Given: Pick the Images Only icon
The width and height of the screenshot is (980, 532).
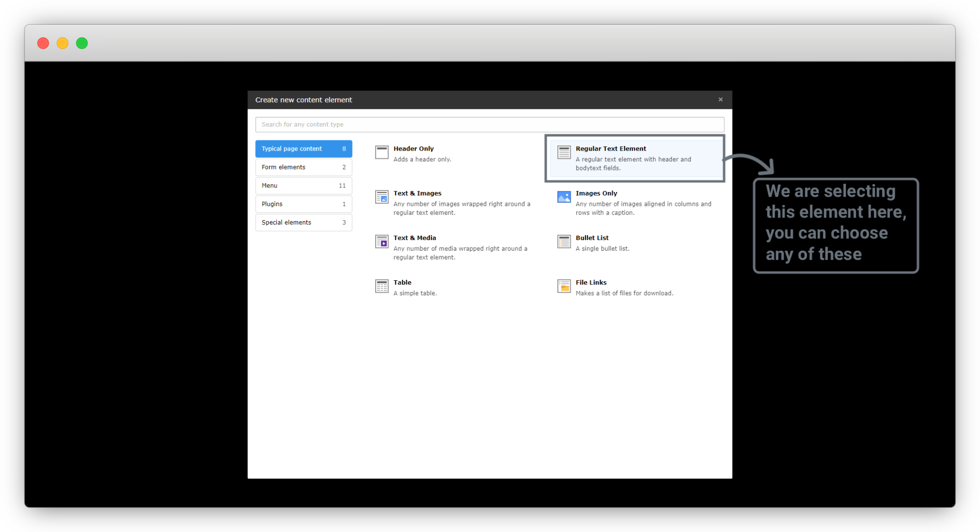Looking at the screenshot, I should click(564, 197).
